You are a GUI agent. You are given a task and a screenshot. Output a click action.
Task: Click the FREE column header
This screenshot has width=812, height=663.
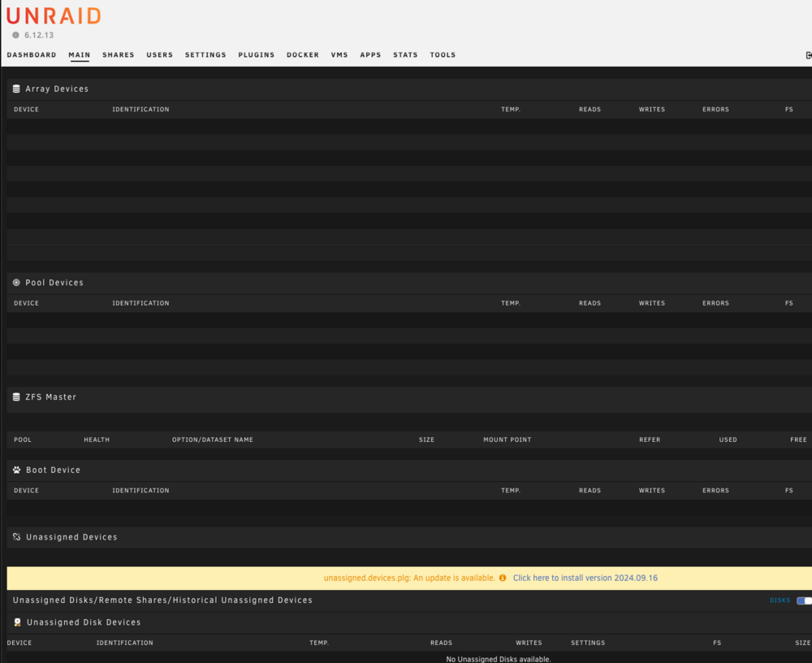pyautogui.click(x=798, y=440)
